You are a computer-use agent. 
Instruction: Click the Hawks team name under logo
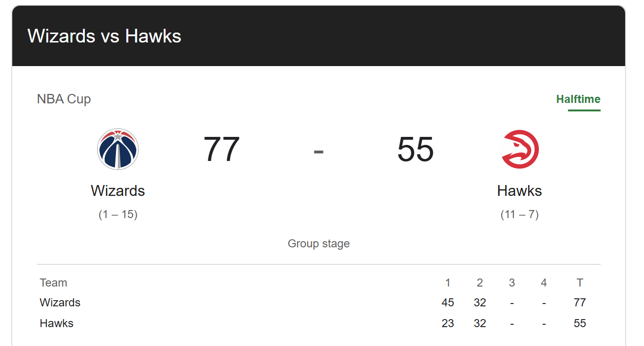tap(520, 191)
